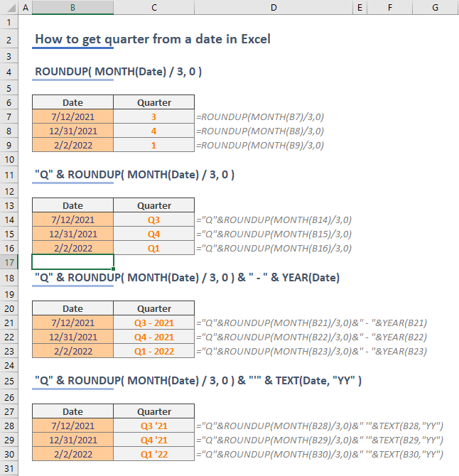Select column B header
Image resolution: width=459 pixels, height=476 pixels.
[x=73, y=7]
